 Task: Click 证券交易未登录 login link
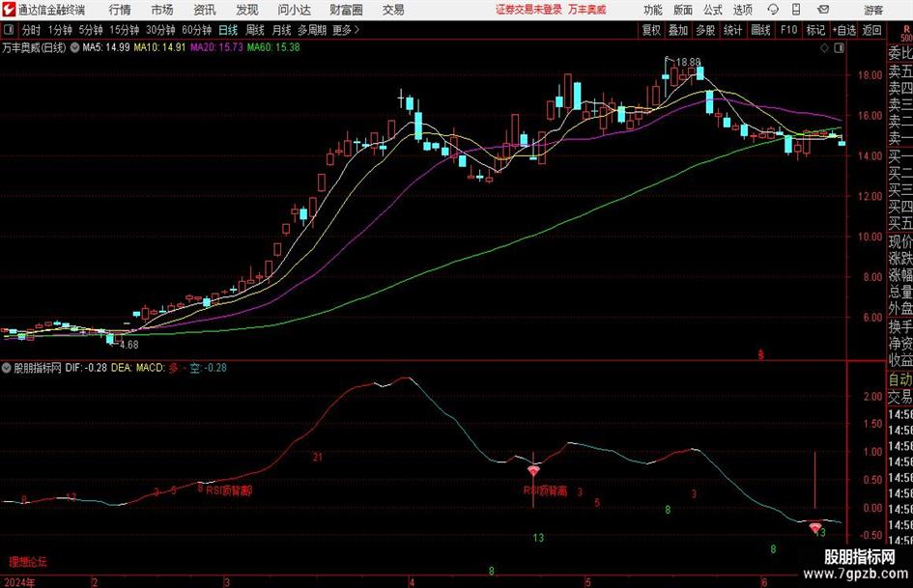click(528, 10)
